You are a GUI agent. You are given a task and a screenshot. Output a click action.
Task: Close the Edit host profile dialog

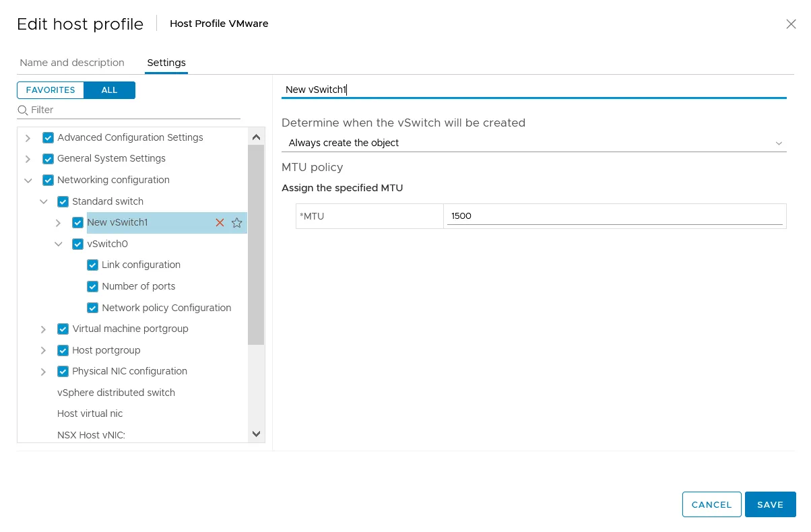(791, 24)
